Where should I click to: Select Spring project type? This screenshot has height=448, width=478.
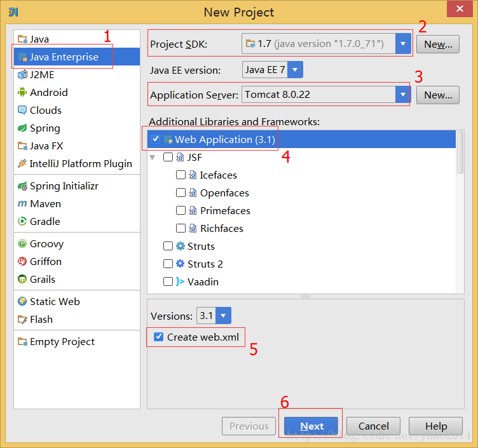point(77,128)
